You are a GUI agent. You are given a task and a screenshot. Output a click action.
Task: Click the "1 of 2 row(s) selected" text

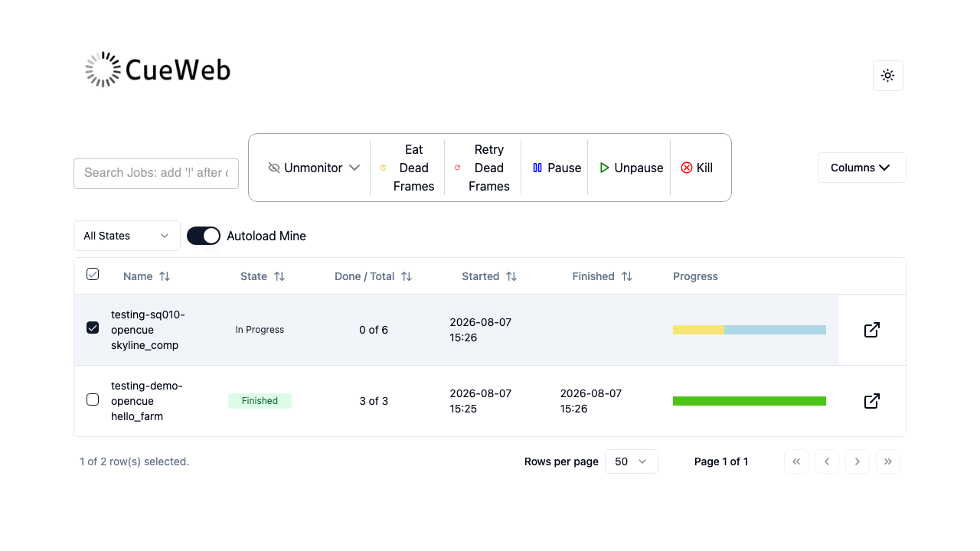(x=135, y=461)
